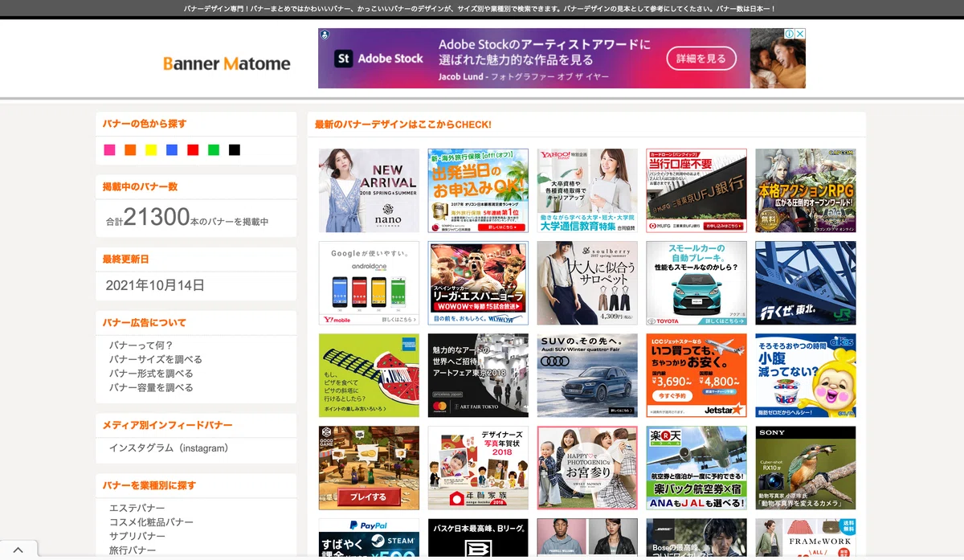
Task: Filter banners by pink color swatch
Action: tap(109, 150)
